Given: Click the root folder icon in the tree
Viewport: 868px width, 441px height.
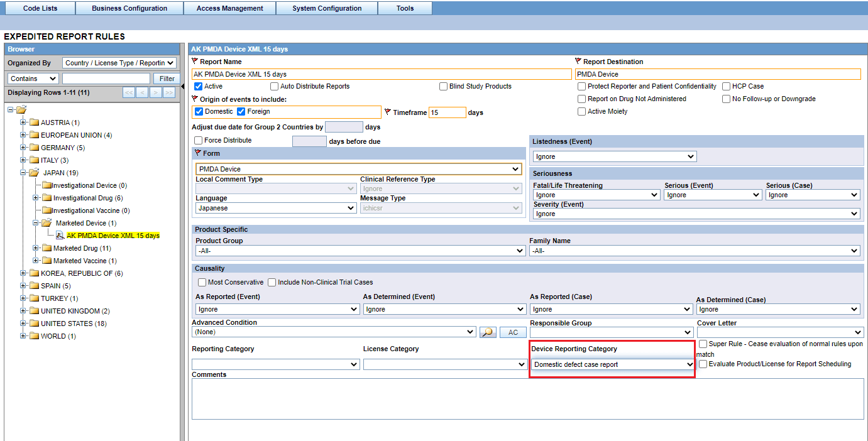Looking at the screenshot, I should click(x=21, y=110).
